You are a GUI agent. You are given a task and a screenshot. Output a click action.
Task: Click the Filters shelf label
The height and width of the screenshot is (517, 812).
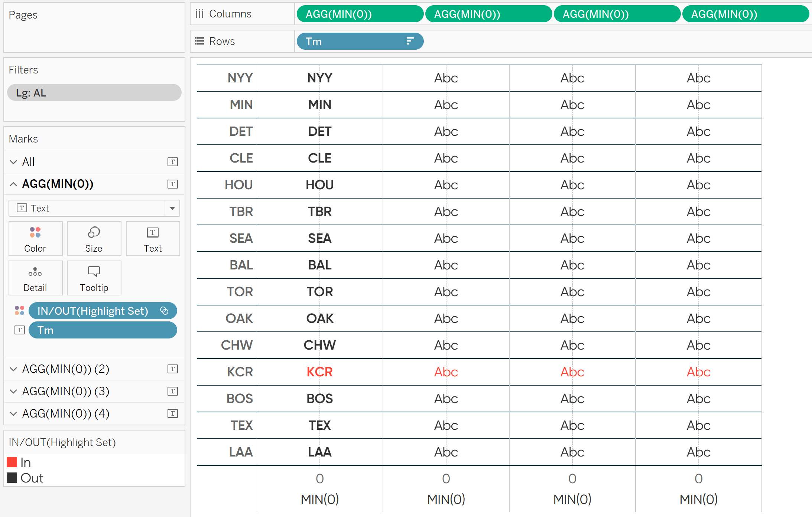(x=23, y=70)
